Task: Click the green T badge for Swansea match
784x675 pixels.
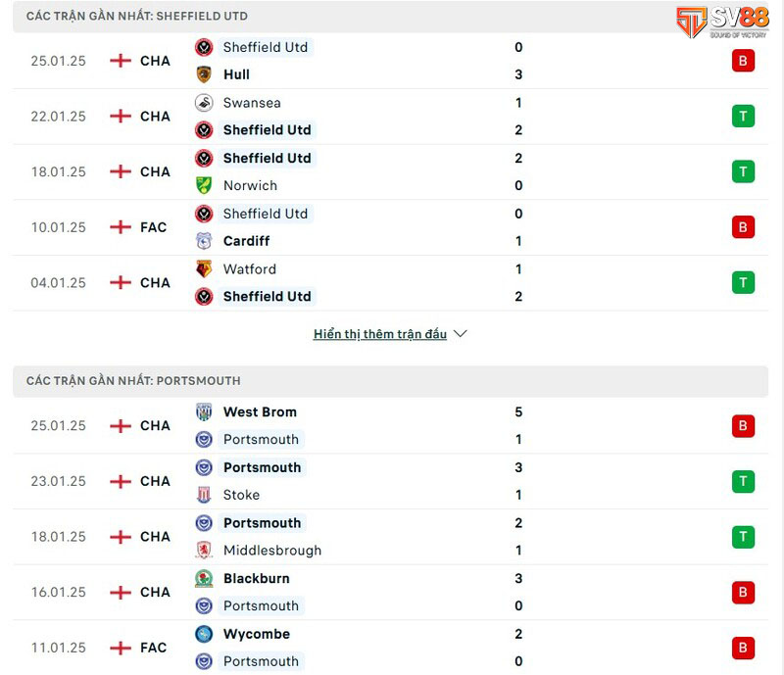Action: 744,117
